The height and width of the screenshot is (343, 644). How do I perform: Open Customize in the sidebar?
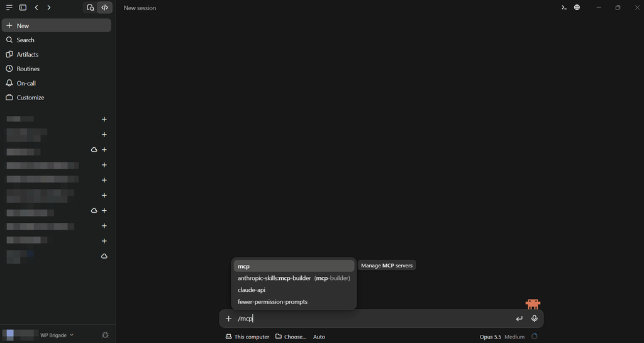[x=57, y=98]
